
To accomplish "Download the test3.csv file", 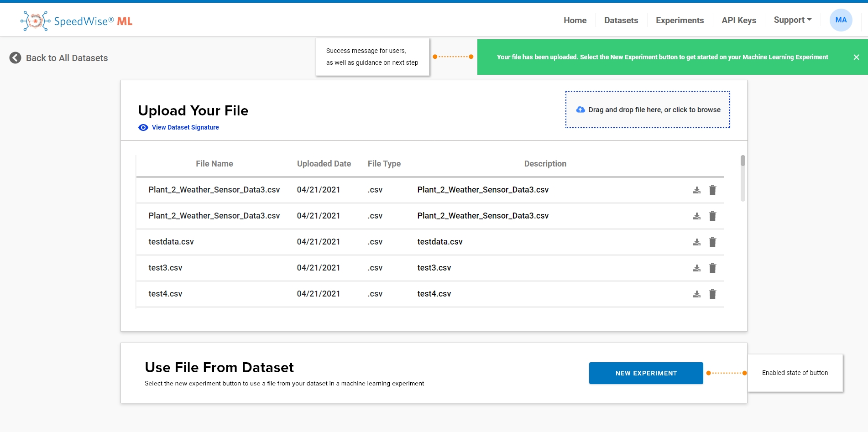I will tap(696, 268).
